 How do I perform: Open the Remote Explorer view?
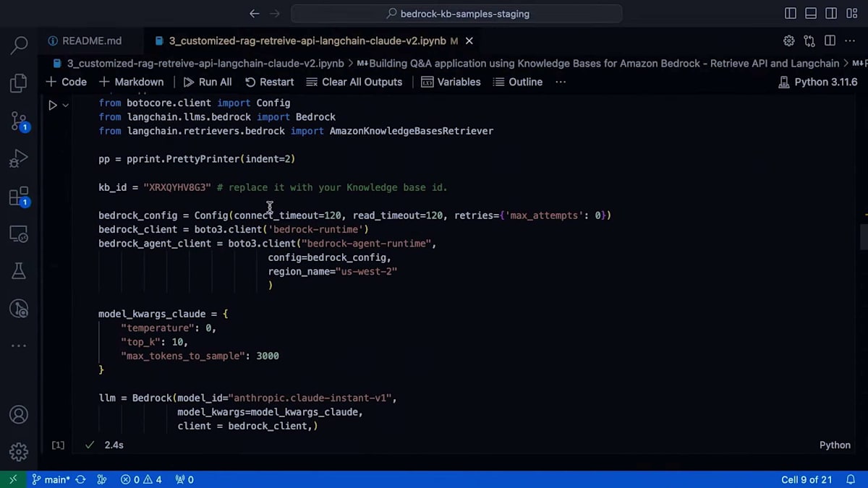[19, 234]
